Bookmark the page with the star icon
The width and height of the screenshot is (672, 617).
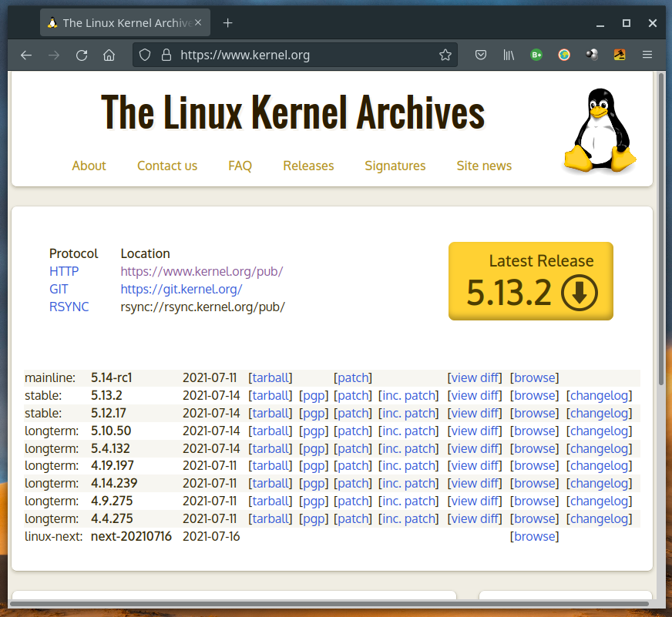445,55
